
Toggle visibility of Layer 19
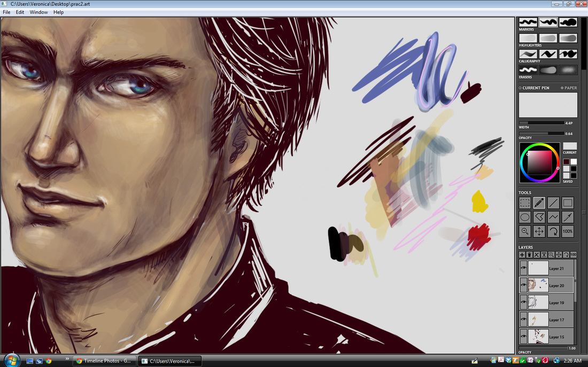(524, 302)
